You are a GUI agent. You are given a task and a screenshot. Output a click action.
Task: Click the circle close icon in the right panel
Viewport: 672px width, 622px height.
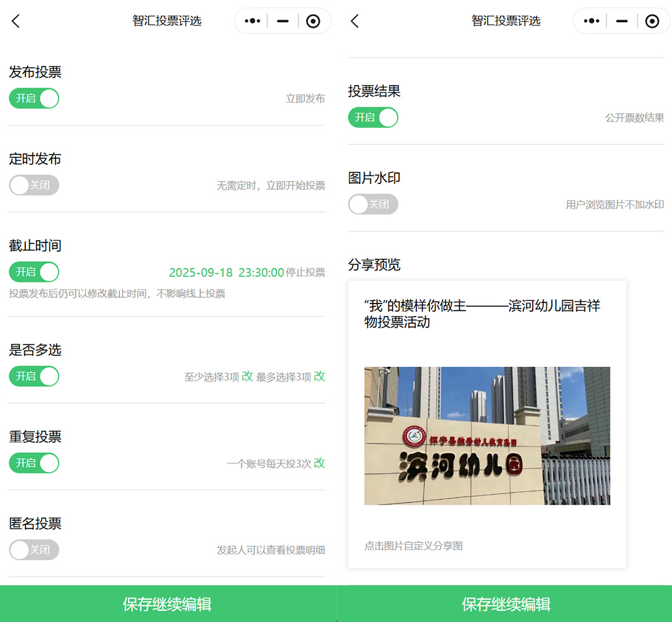[652, 21]
